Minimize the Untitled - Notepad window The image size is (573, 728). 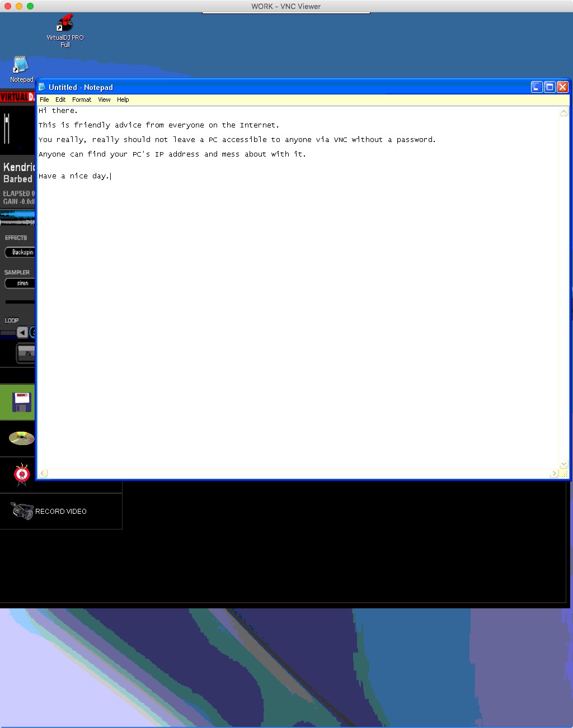(537, 87)
